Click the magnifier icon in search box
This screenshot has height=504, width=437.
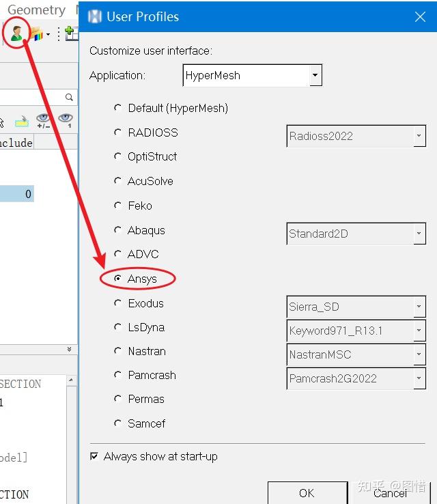pyautogui.click(x=69, y=98)
